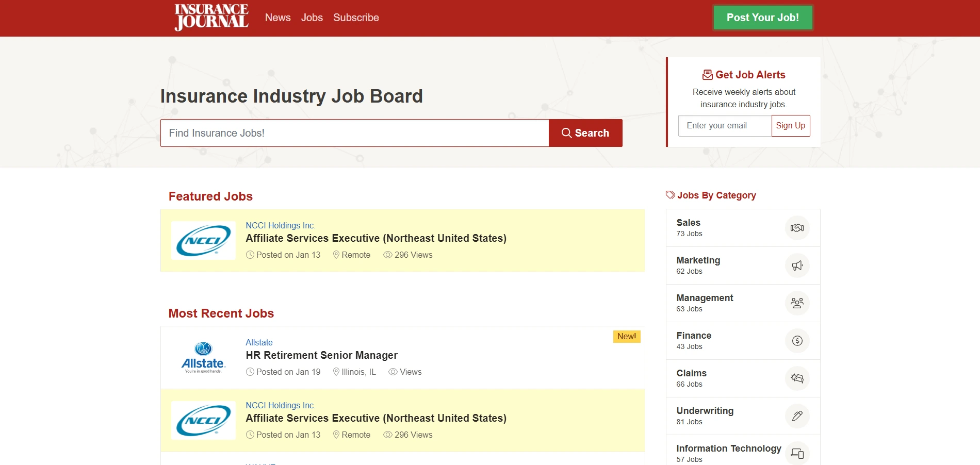Click the 296 Views eye icon in Featured Jobs
The height and width of the screenshot is (465, 980).
click(388, 255)
